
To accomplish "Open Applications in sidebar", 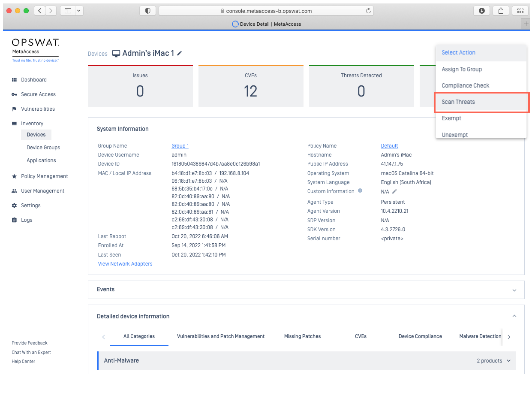I will pyautogui.click(x=41, y=160).
